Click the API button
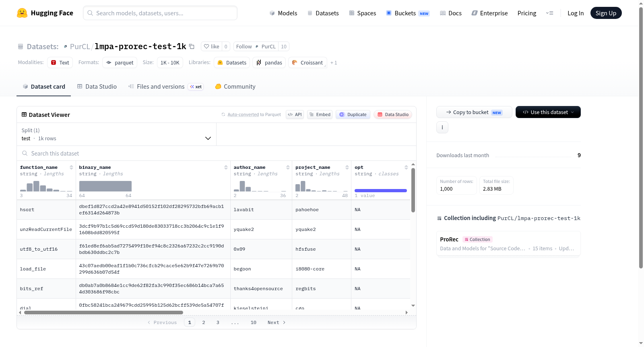Screen dimensions: 644x347 [295, 114]
